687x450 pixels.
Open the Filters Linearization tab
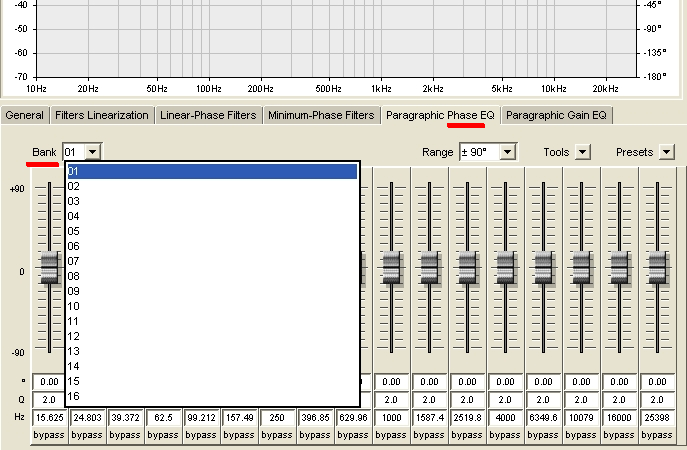coord(102,115)
